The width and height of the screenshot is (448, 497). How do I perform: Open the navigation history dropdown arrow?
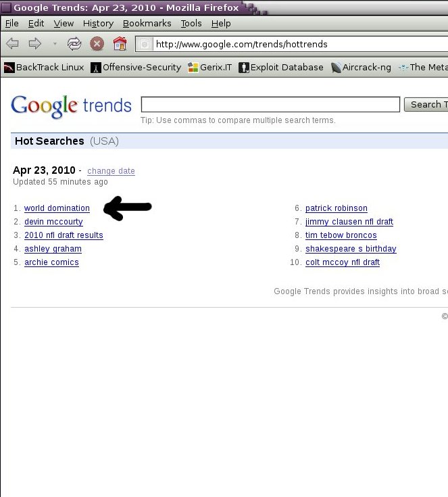point(55,44)
